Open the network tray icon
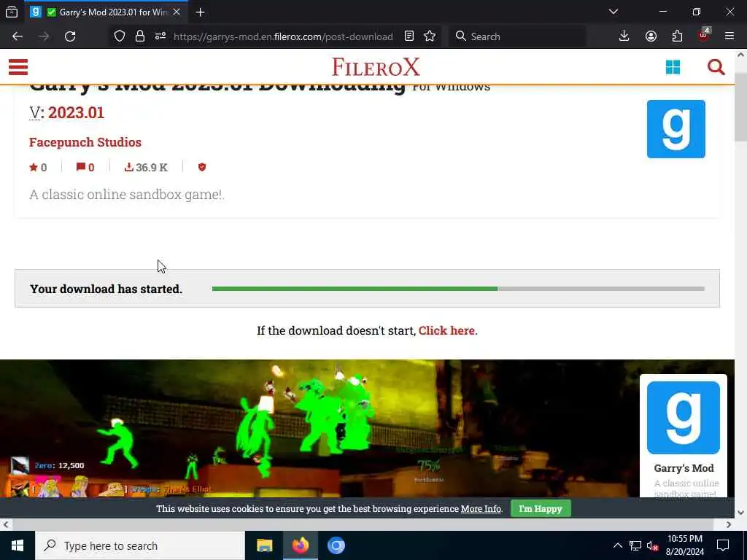Screen dimensions: 747x560 point(635,545)
